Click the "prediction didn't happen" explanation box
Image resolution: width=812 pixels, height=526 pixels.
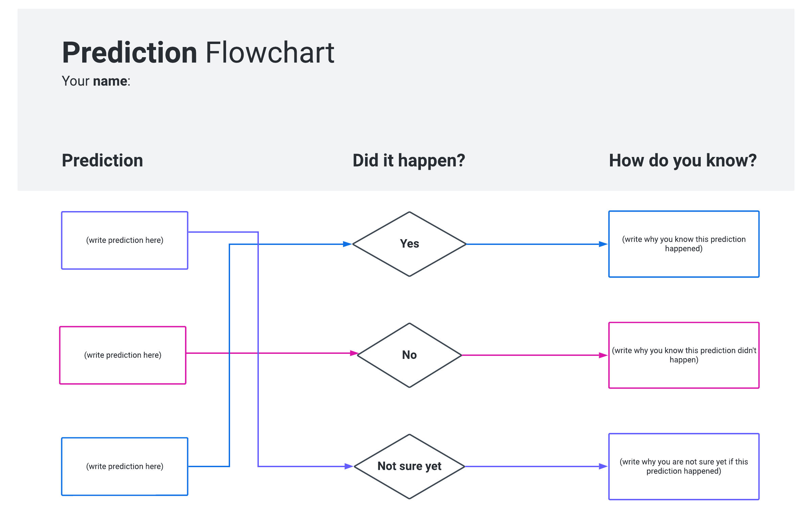coord(684,356)
